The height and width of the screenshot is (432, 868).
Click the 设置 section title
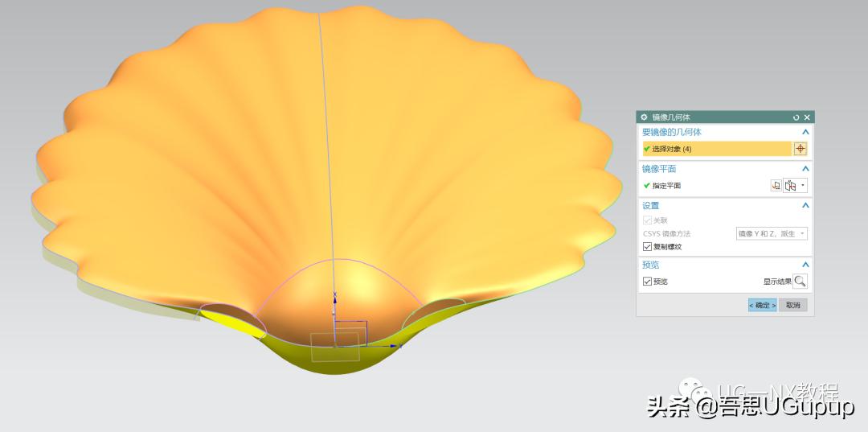(650, 205)
